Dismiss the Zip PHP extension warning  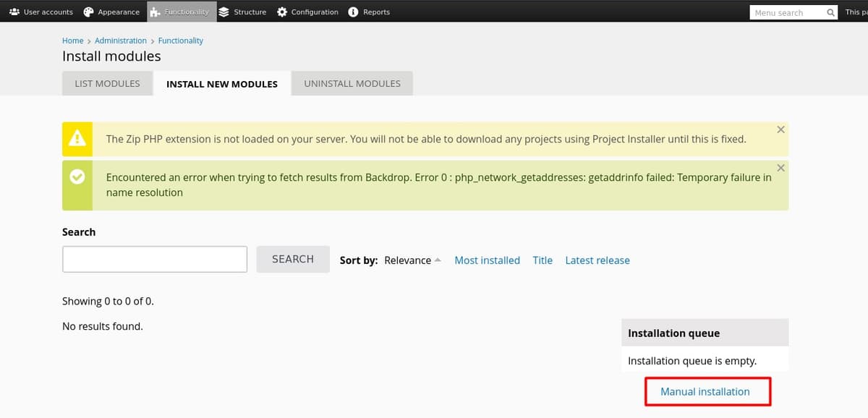(x=780, y=129)
